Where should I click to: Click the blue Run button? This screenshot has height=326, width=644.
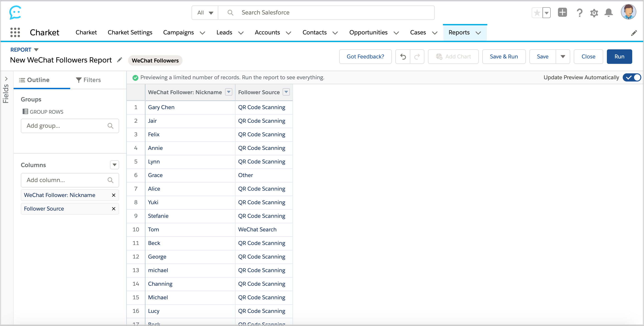pyautogui.click(x=619, y=57)
